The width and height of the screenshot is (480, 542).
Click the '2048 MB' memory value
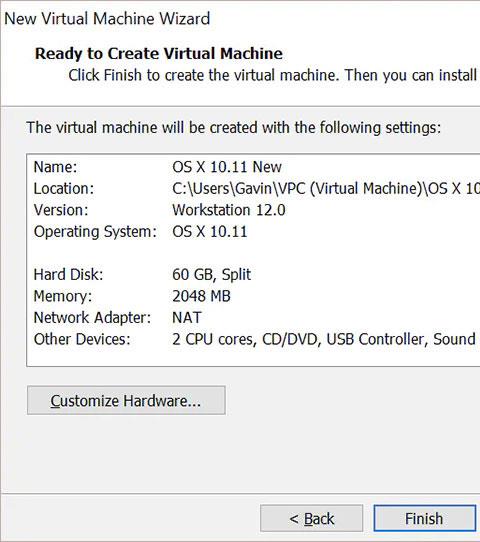point(201,296)
